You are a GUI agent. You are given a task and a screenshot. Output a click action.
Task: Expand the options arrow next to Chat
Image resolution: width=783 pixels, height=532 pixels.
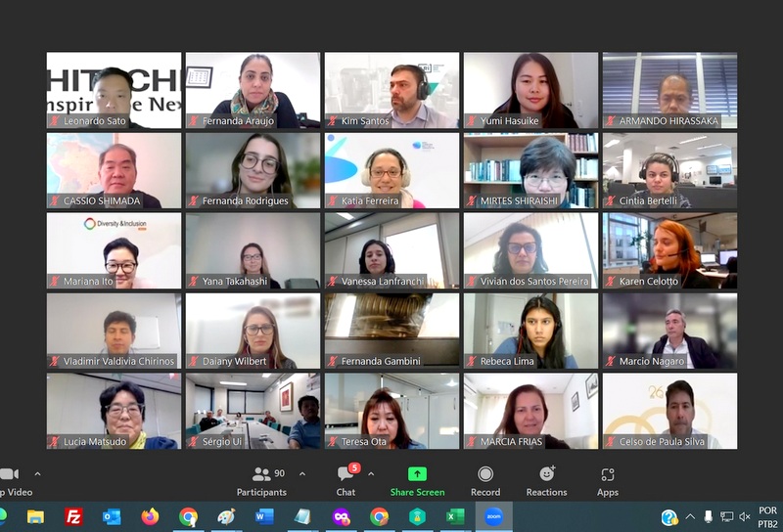[x=371, y=473]
